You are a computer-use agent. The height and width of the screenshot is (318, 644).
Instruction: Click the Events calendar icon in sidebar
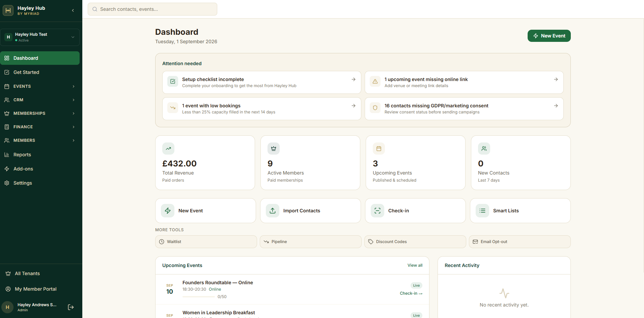tap(7, 86)
